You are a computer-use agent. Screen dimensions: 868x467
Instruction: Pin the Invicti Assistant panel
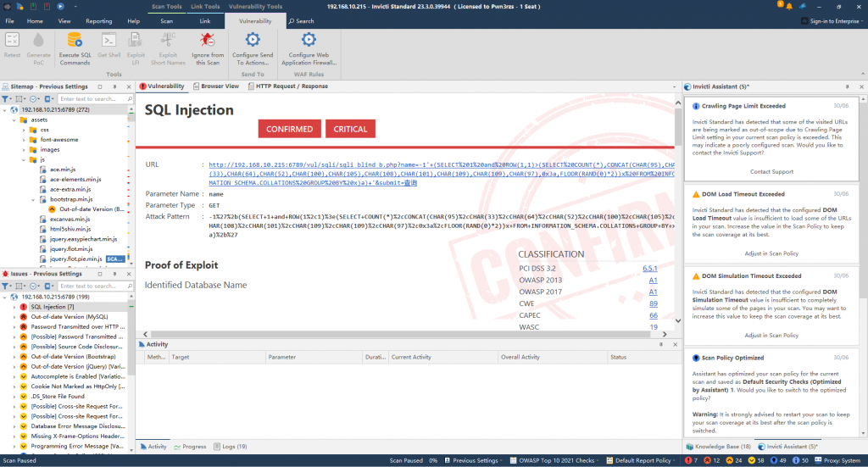[x=847, y=86]
